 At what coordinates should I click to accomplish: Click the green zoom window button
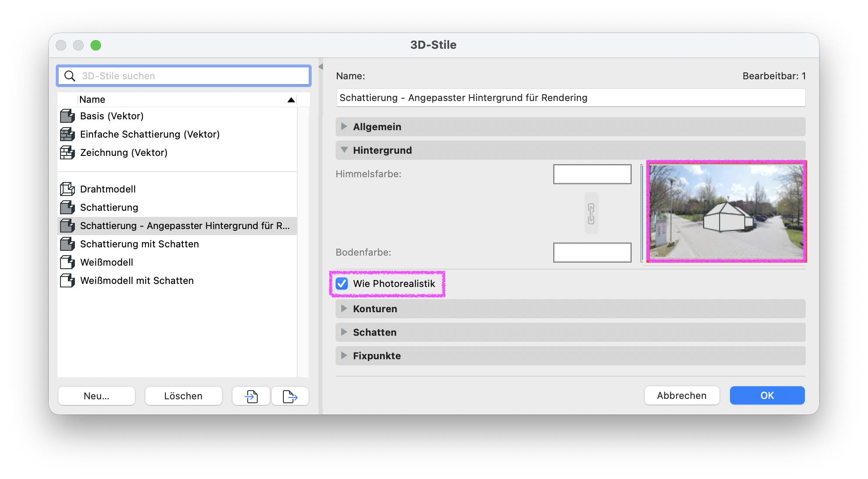coord(96,45)
